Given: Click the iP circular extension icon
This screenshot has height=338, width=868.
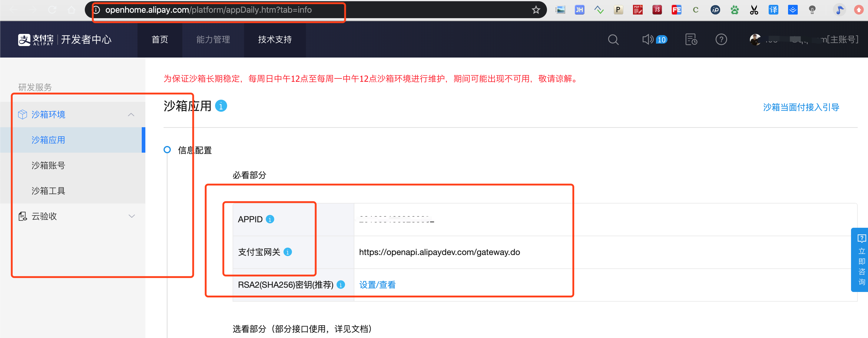Looking at the screenshot, I should (715, 10).
